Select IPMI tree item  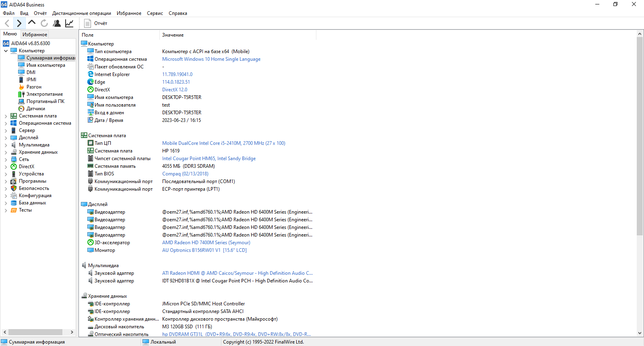(x=31, y=80)
